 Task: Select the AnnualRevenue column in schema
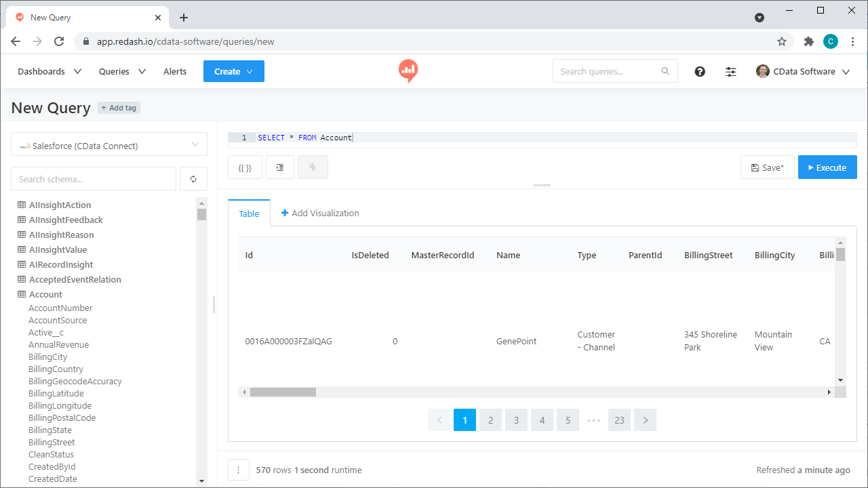(58, 344)
